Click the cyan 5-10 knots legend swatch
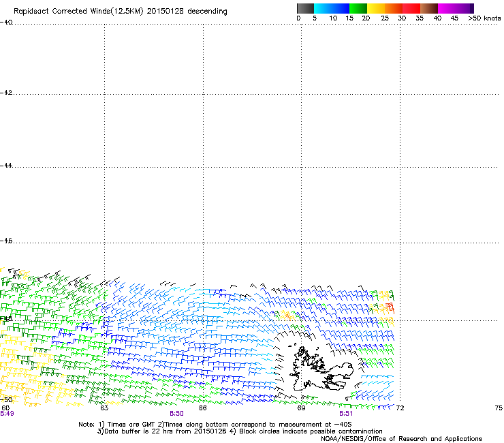 323,8
